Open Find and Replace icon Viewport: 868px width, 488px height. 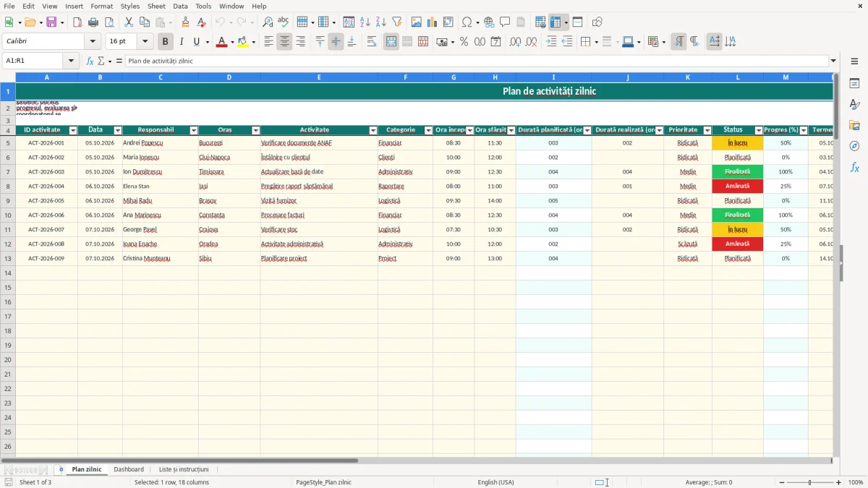point(268,22)
